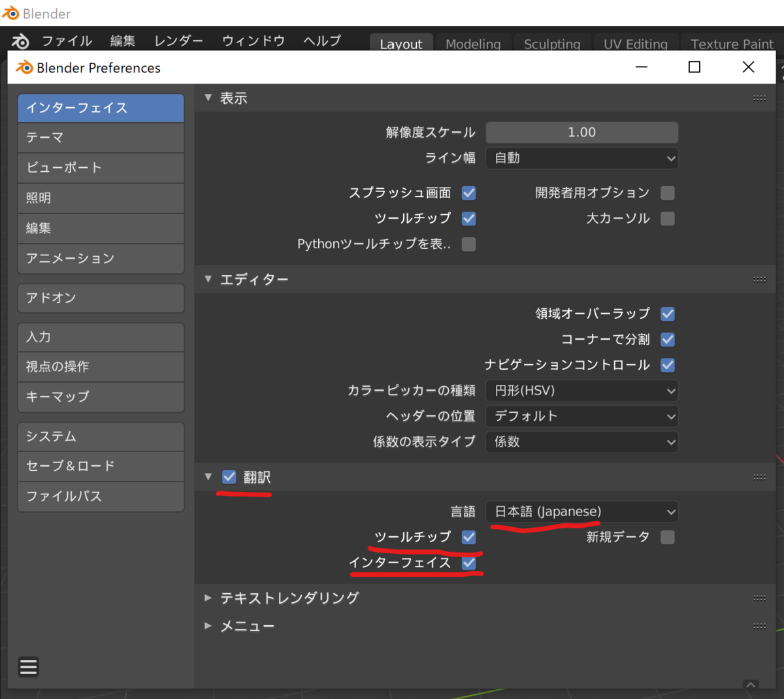Open the hamburger menu at bottom left of Preferences
This screenshot has height=699, width=784.
click(28, 667)
